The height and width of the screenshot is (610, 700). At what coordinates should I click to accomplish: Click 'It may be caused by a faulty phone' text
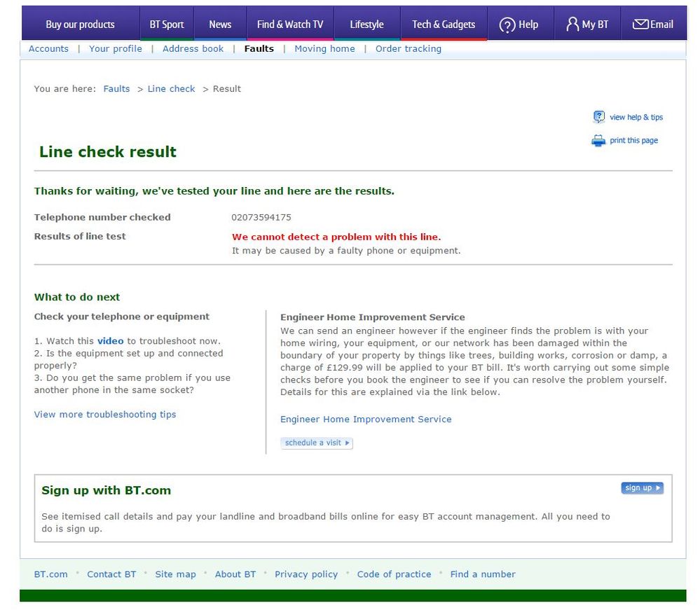pyautogui.click(x=346, y=251)
